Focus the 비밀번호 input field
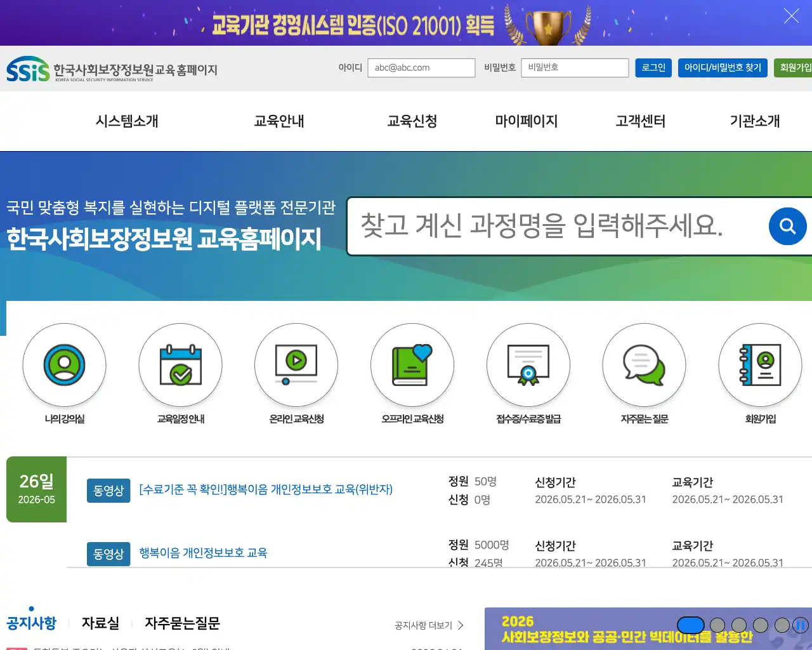 pyautogui.click(x=575, y=68)
